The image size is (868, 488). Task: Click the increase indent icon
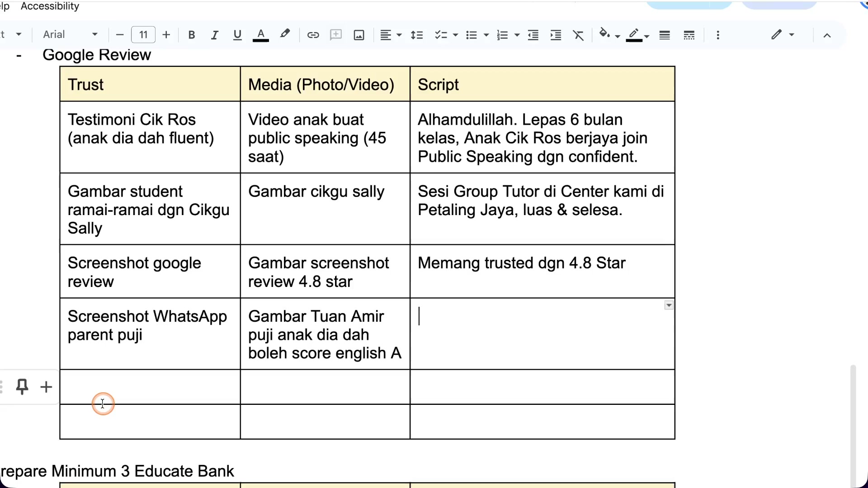[556, 35]
